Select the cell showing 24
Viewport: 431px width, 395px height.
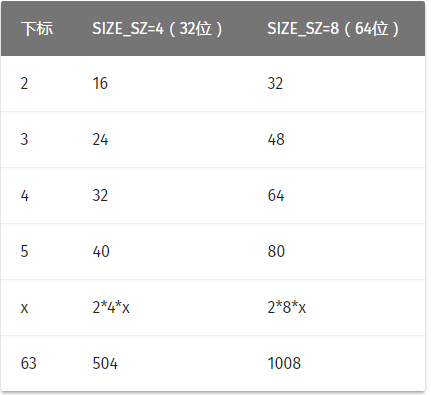click(100, 139)
